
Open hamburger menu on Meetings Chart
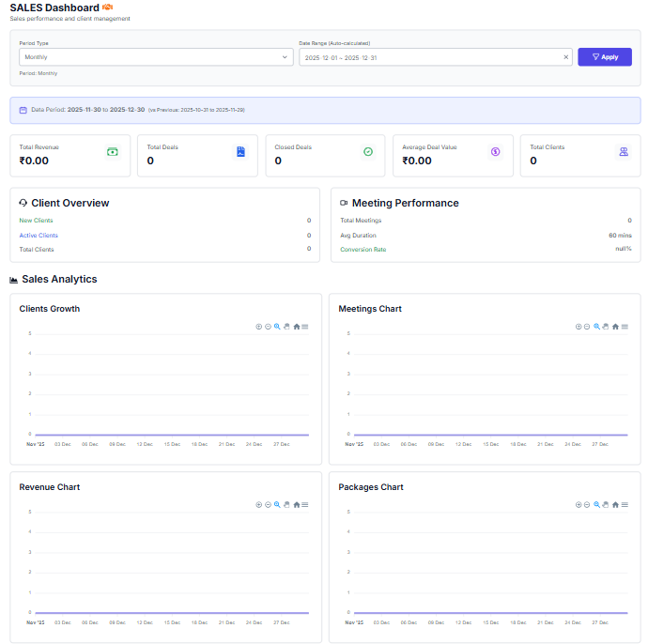coord(625,327)
